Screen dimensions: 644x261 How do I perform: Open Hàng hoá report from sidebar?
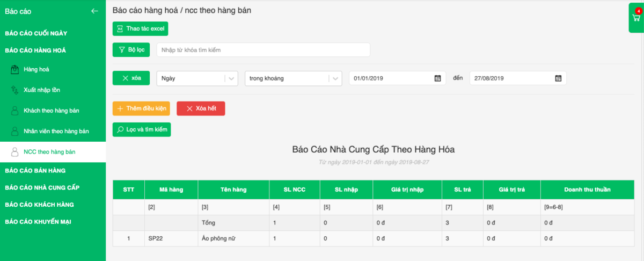(36, 69)
